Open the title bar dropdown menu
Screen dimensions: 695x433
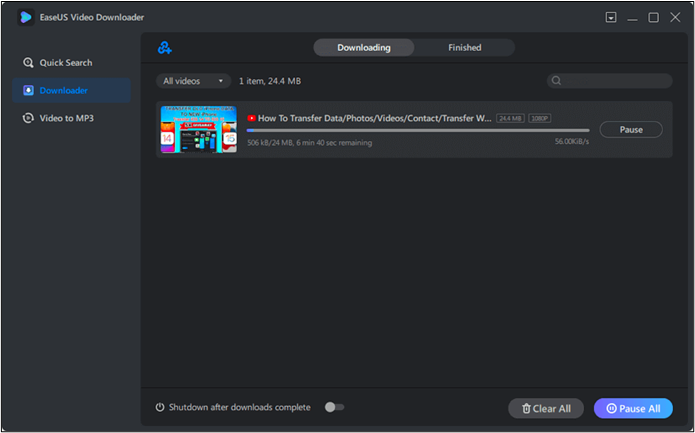click(x=611, y=17)
